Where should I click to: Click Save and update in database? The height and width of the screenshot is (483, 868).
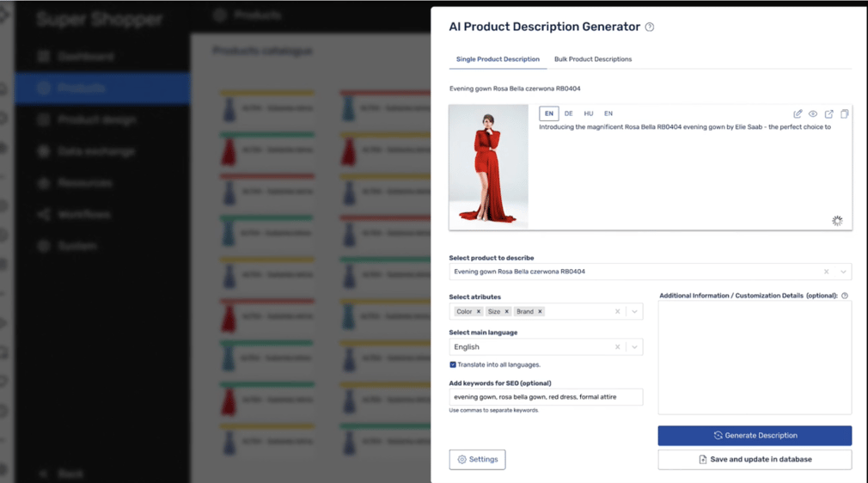pos(755,460)
